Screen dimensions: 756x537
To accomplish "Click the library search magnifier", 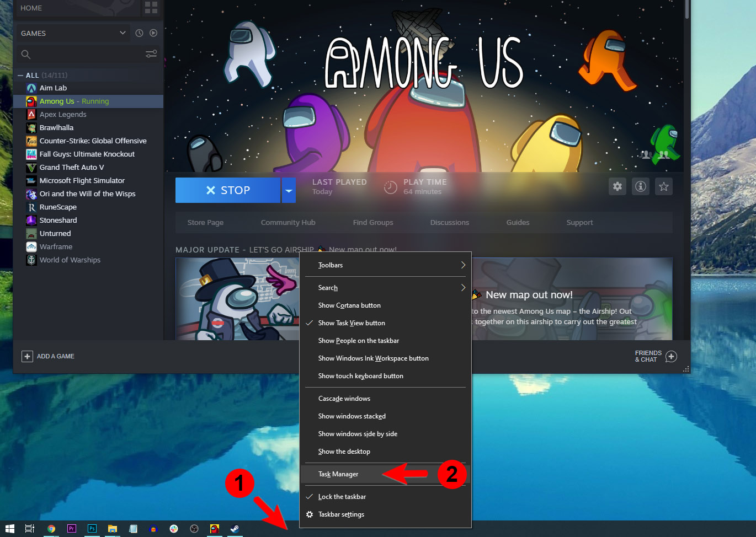I will (25, 53).
